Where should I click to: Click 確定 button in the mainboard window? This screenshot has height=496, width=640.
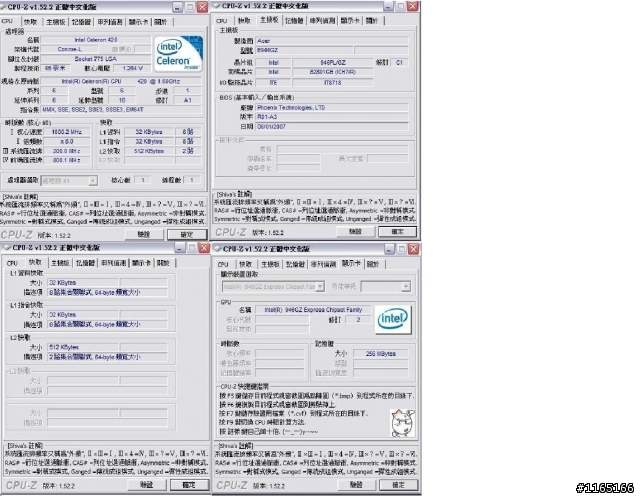[398, 231]
